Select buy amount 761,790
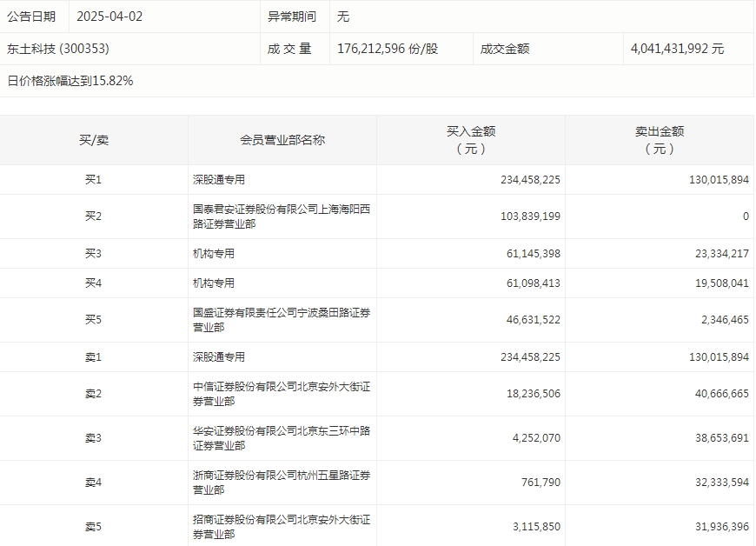Screen dimensions: 756x546 (x=540, y=483)
